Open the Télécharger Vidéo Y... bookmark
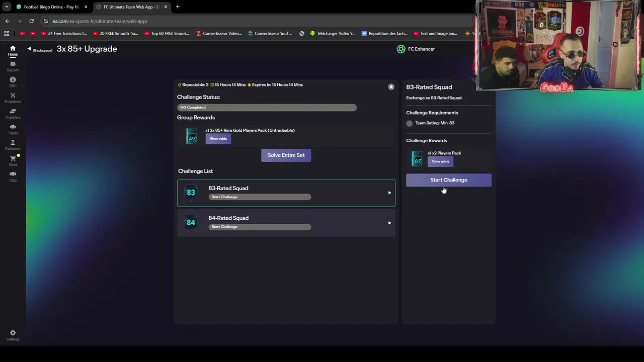 (333, 34)
